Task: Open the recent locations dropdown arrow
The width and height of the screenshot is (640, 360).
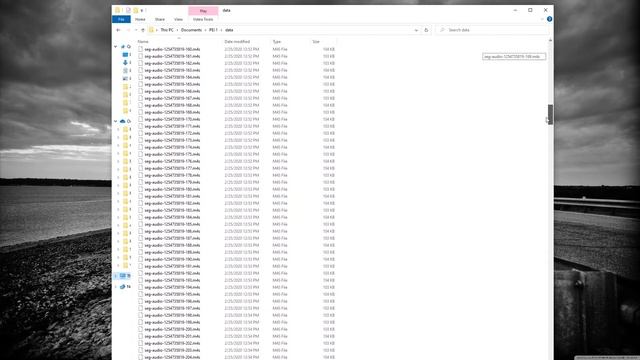Action: [x=136, y=30]
